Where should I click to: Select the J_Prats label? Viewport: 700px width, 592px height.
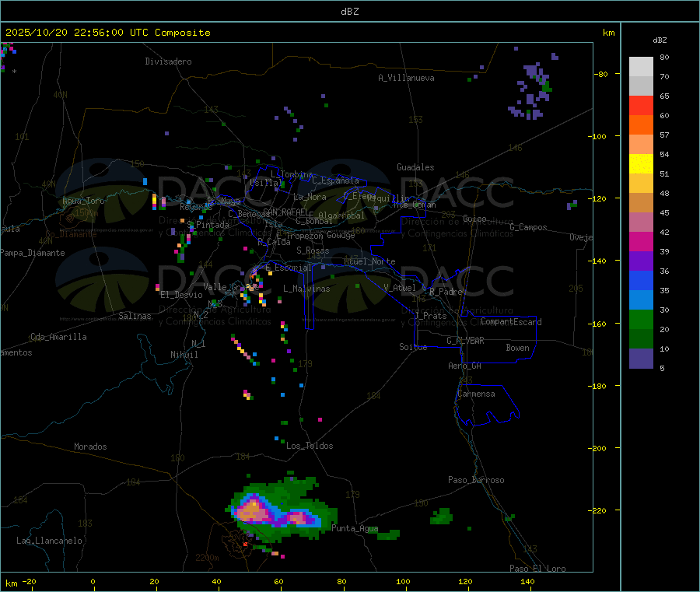[x=430, y=316]
